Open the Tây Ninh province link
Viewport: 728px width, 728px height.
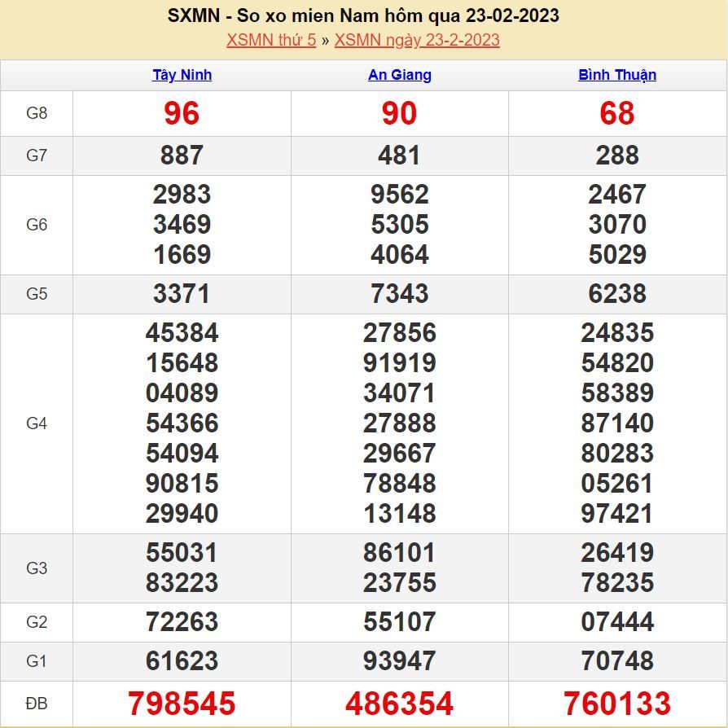[x=182, y=75]
